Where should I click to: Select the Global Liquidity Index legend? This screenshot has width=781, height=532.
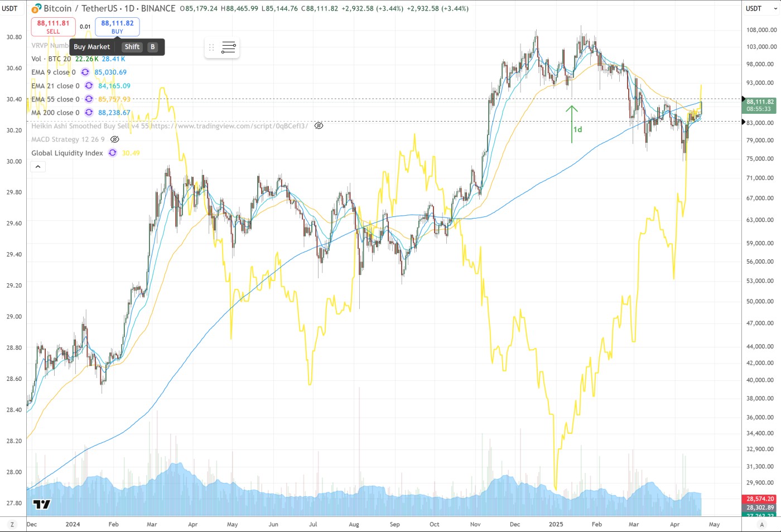click(67, 153)
